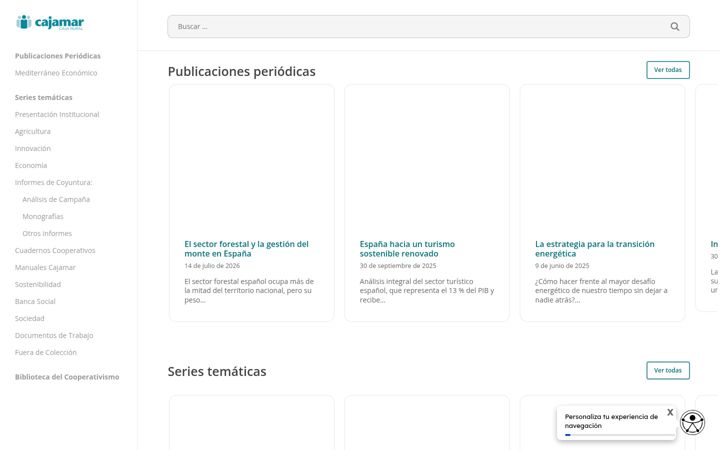Open 'El sector forestal y la gestión' article
This screenshot has height=450, width=720.
(x=247, y=248)
